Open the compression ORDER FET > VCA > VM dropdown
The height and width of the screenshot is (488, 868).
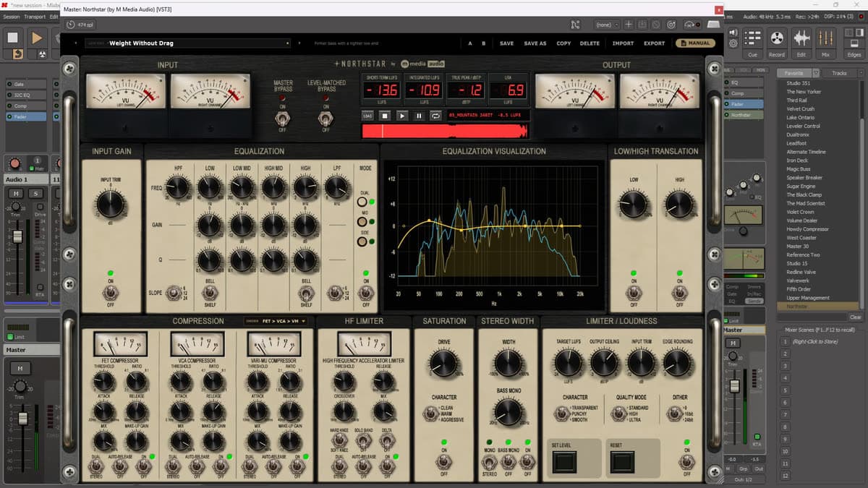(x=276, y=321)
